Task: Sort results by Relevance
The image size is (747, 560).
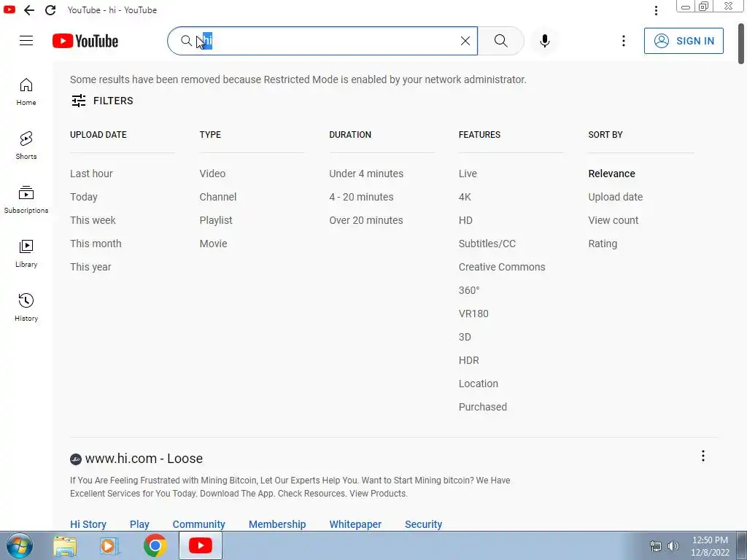Action: click(612, 174)
